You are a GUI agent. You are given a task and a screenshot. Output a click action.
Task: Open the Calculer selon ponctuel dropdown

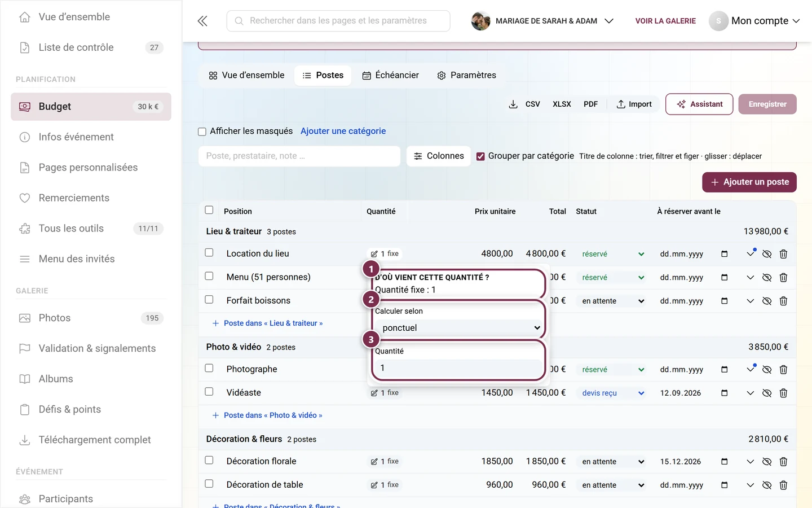(x=458, y=328)
